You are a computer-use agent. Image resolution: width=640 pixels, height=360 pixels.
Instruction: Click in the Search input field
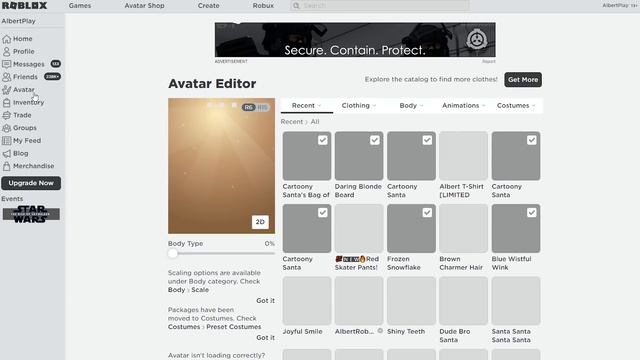click(380, 6)
